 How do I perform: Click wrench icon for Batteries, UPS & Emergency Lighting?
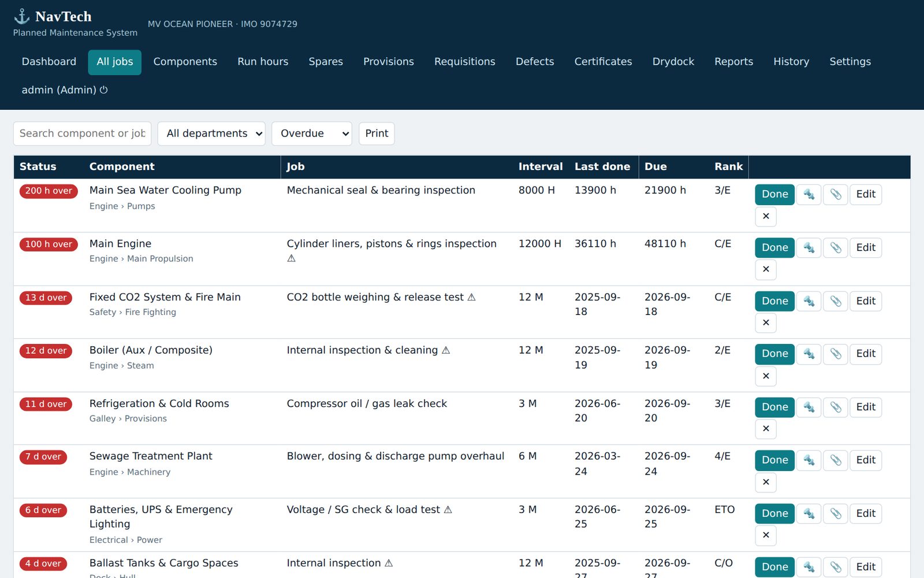click(808, 513)
